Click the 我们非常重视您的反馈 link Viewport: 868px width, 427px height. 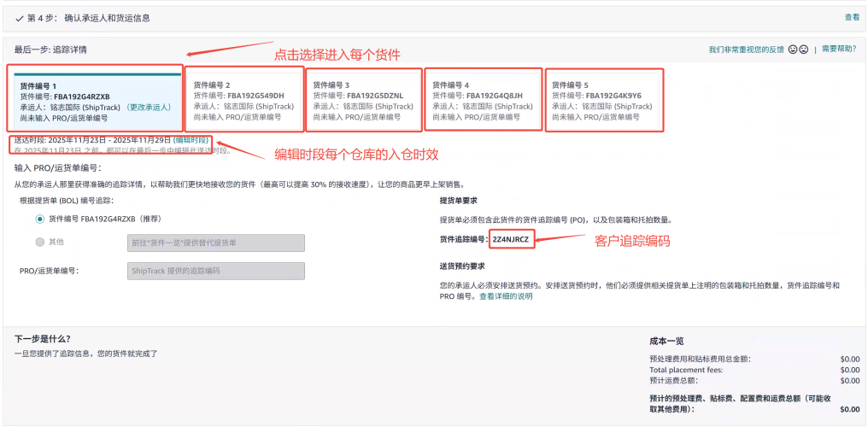click(746, 50)
